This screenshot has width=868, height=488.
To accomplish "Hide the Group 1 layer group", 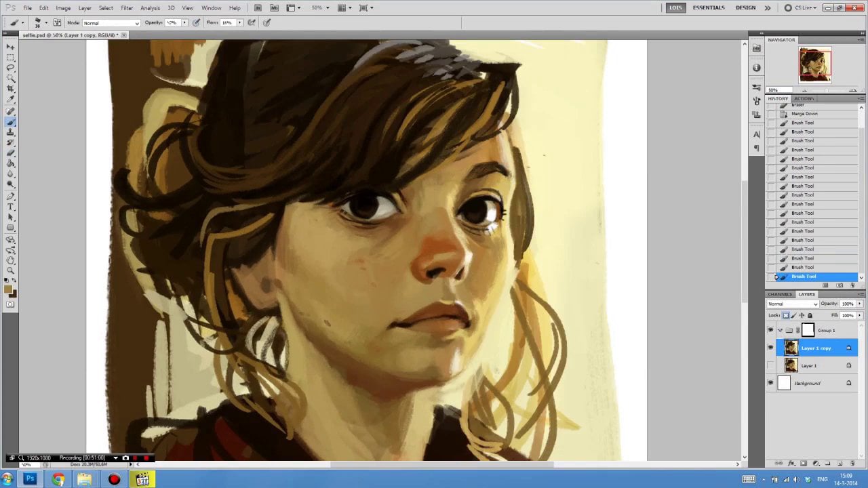I will pos(770,330).
